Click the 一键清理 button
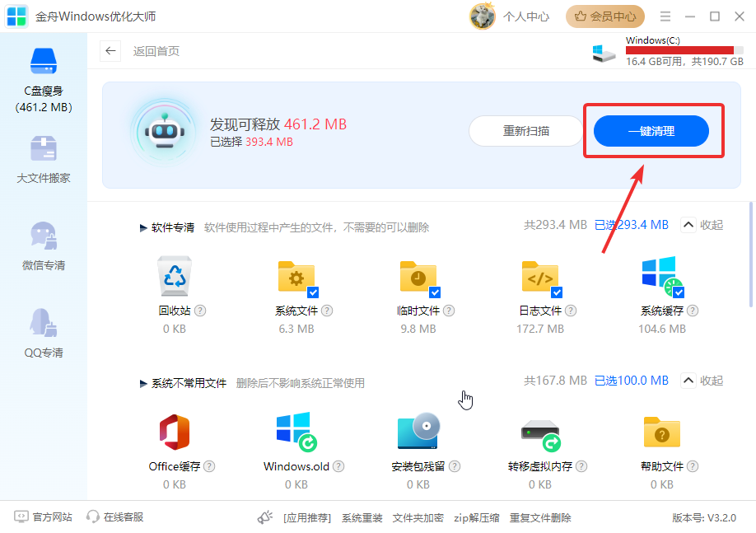Viewport: 756px width, 533px height. coord(651,131)
